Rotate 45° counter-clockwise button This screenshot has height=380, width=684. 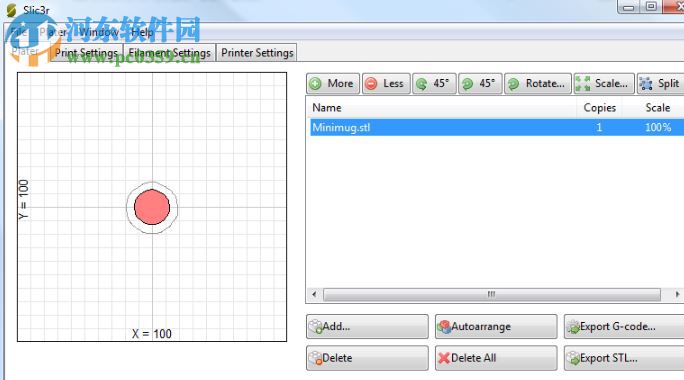click(434, 83)
